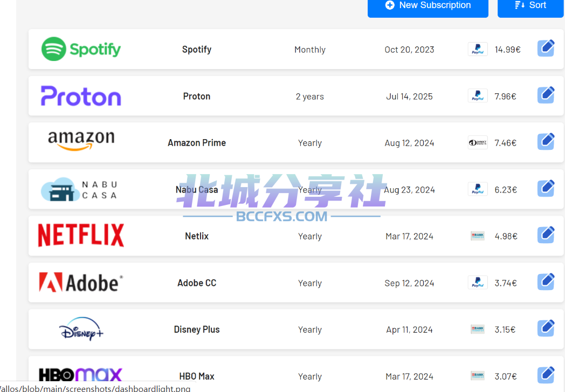The image size is (565, 392).
Task: Edit the Adobe CC subscription
Action: (546, 282)
